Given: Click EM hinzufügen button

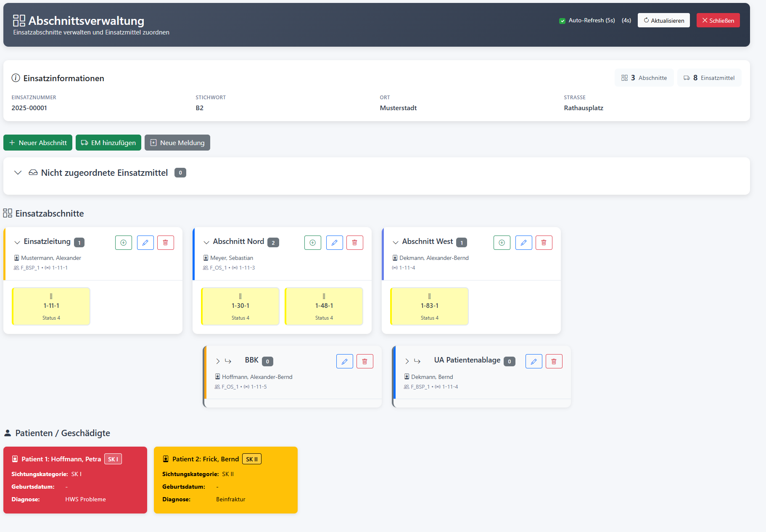Looking at the screenshot, I should click(x=108, y=143).
